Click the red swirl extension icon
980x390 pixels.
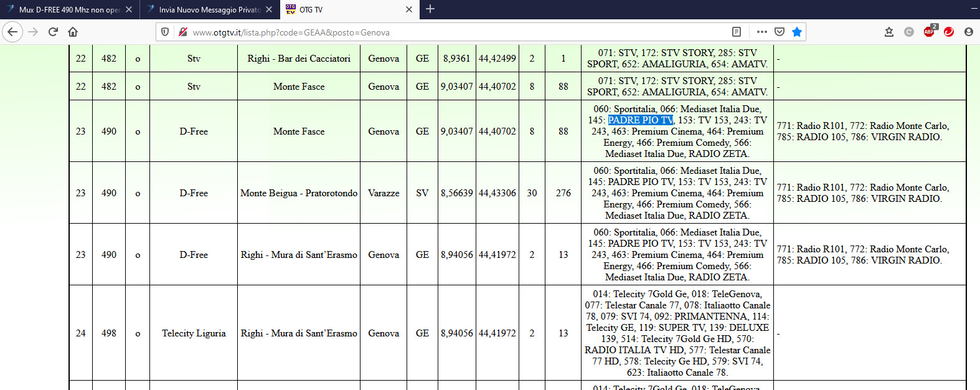coord(949,32)
